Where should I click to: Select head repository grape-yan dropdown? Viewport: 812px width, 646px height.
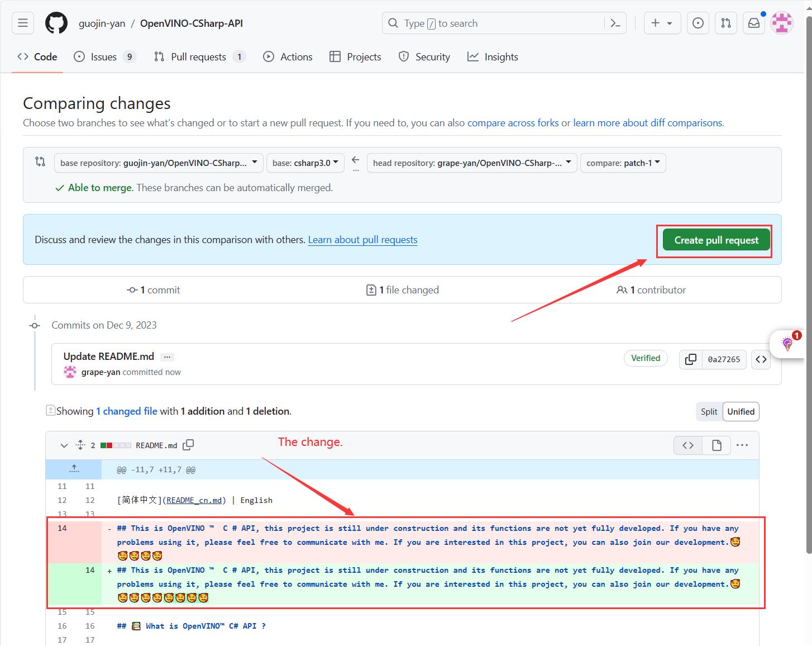pos(472,163)
